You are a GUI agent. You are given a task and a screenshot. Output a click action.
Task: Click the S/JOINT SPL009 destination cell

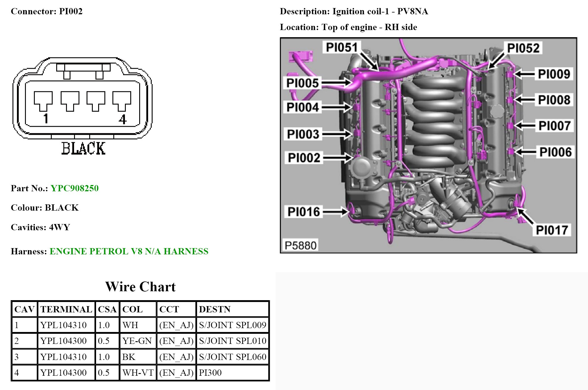coord(232,325)
